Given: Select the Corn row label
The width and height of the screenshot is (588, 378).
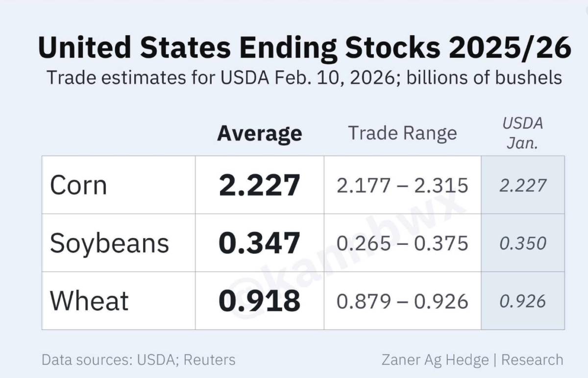Looking at the screenshot, I should coord(78,186).
